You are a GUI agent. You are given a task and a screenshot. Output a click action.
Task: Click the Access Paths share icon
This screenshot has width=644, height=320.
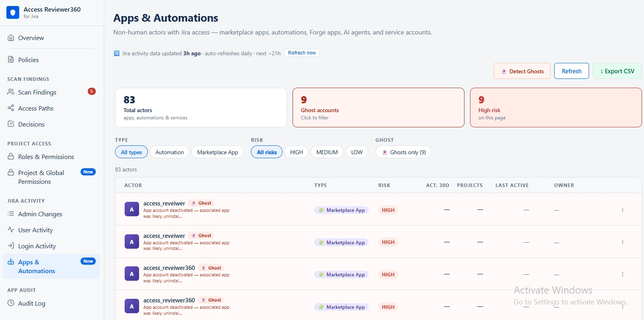tap(11, 108)
